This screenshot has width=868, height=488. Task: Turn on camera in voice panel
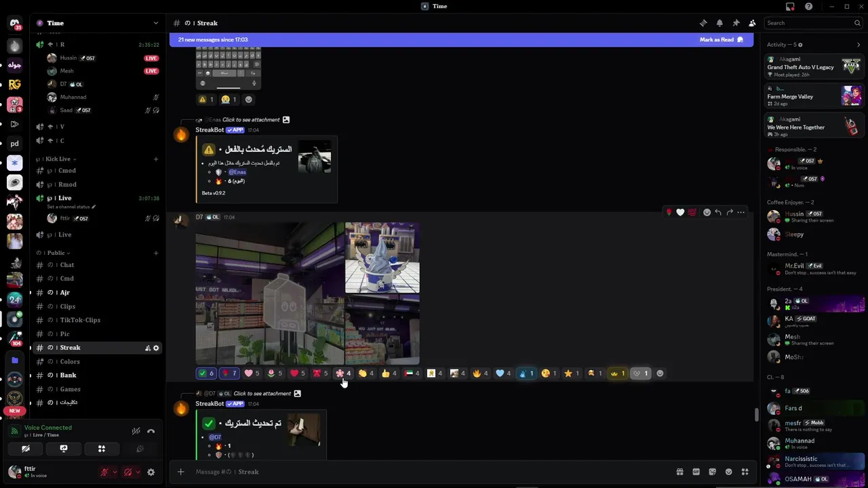[26, 449]
